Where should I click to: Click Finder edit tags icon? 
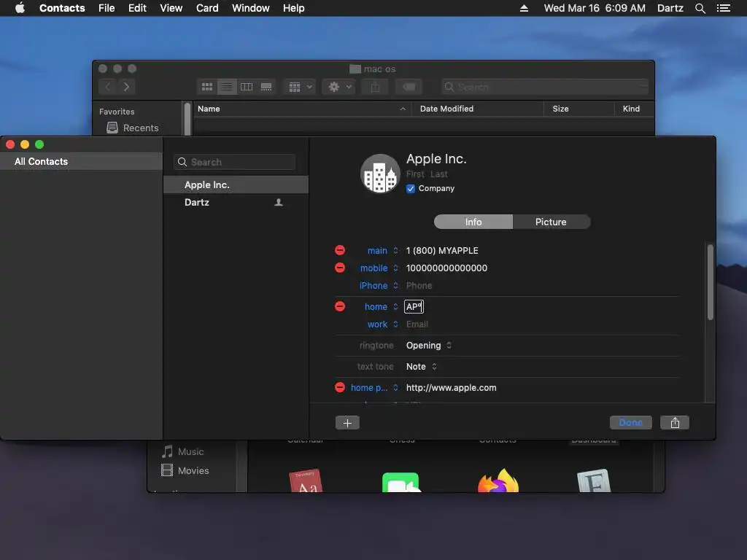409,87
